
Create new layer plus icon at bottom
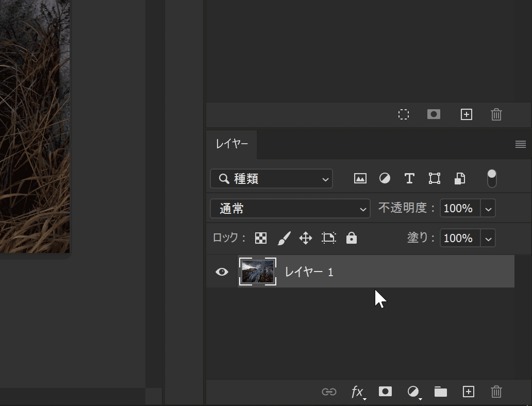468,392
